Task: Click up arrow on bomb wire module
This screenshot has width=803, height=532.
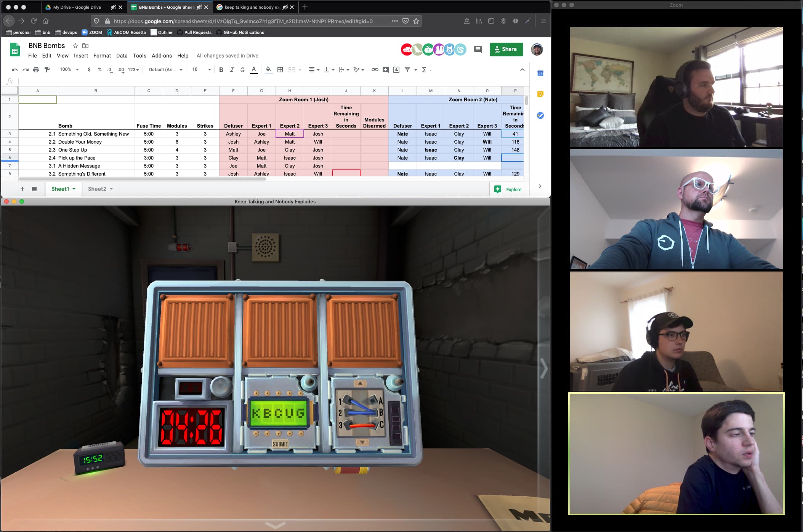Action: point(360,383)
